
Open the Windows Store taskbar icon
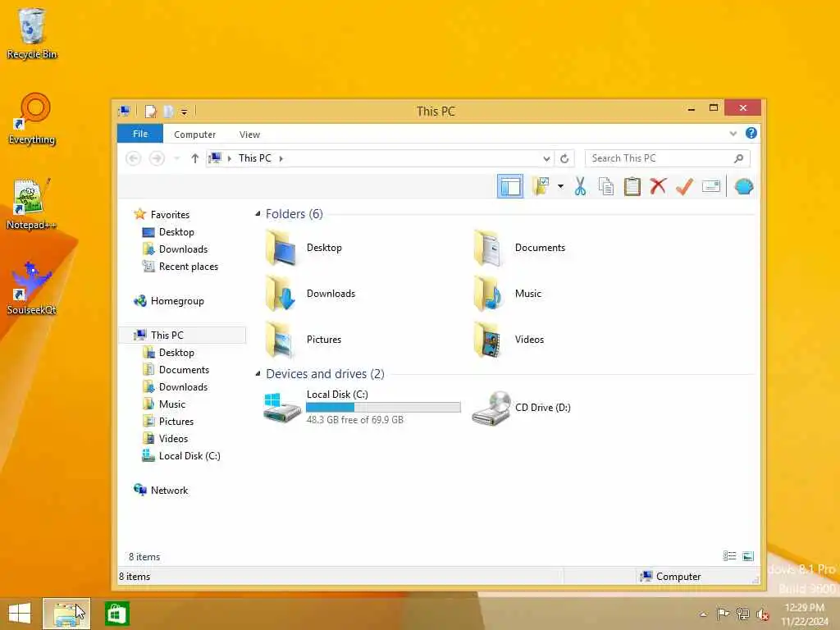click(116, 614)
